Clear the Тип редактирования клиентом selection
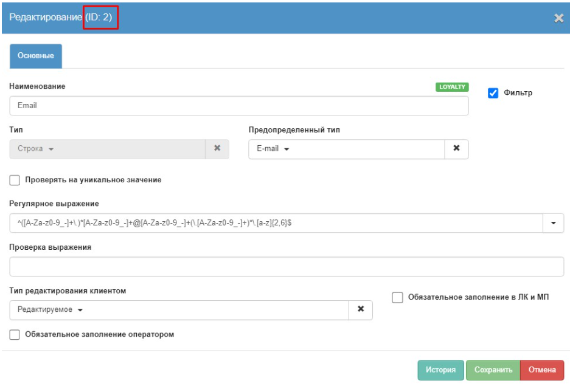Image resolution: width=570 pixels, height=392 pixels. 360,309
